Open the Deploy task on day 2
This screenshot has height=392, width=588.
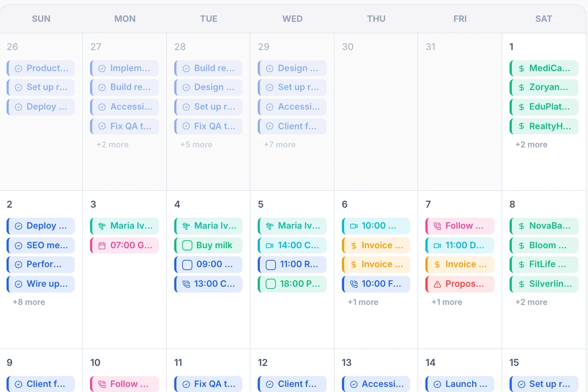click(41, 226)
